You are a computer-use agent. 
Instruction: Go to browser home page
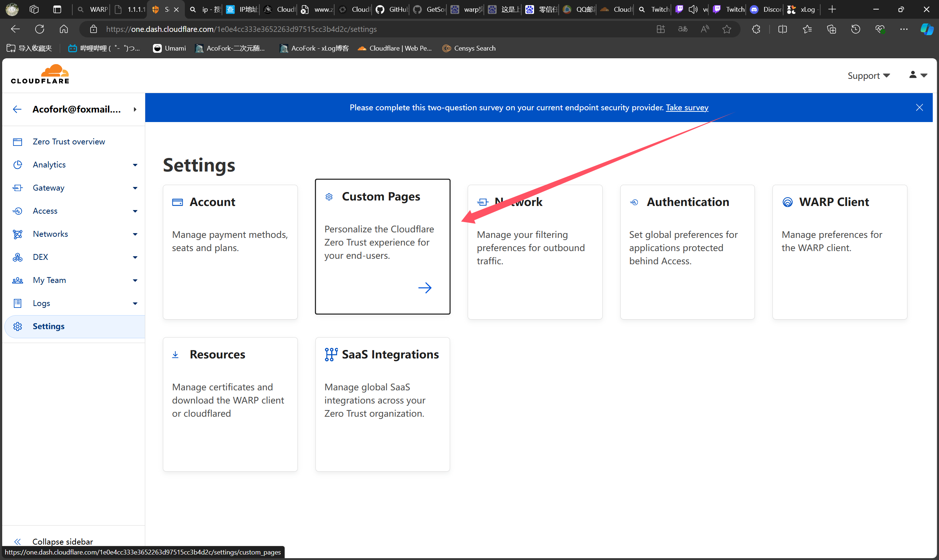pyautogui.click(x=64, y=29)
